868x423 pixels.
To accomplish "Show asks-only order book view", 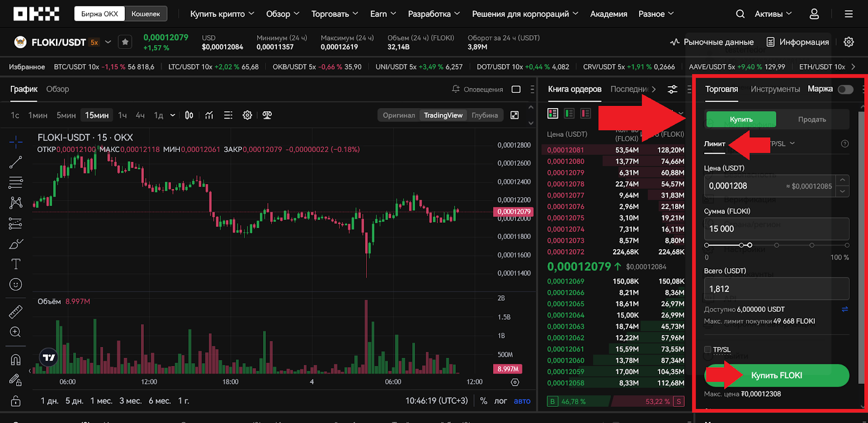I will pos(585,113).
